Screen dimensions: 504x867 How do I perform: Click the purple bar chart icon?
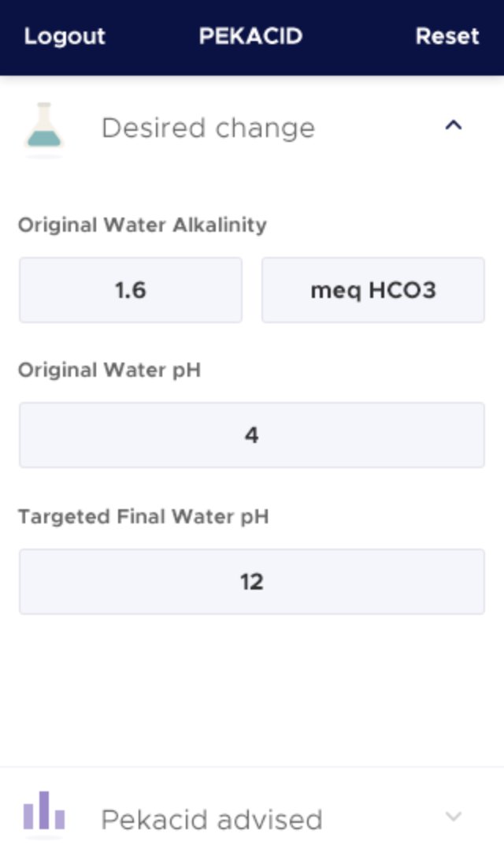(x=44, y=813)
